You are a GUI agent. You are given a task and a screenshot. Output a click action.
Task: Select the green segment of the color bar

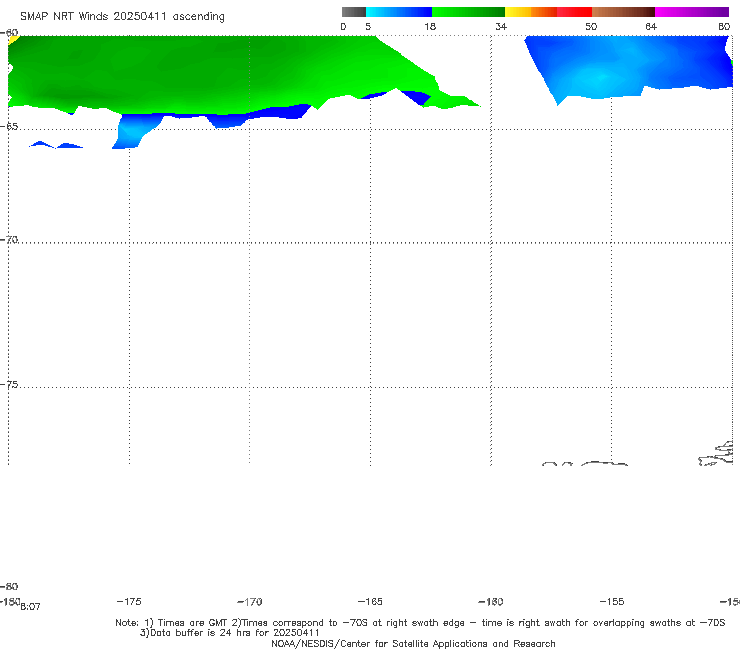coord(468,12)
